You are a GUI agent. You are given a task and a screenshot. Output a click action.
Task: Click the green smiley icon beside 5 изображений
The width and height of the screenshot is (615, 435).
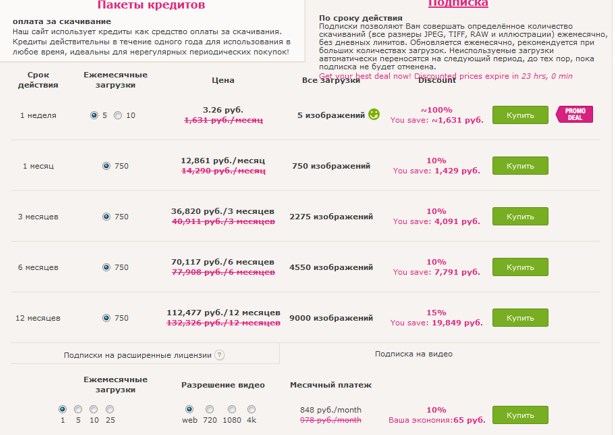coord(374,114)
